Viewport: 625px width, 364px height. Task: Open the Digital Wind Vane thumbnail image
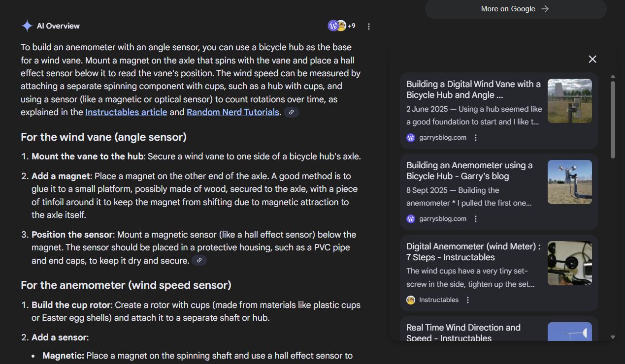coord(570,101)
